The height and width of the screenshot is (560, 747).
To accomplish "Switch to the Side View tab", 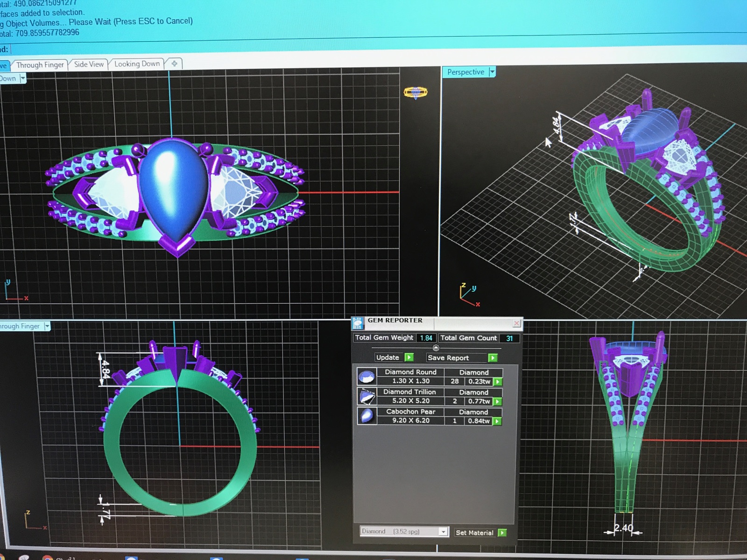I will tap(89, 64).
